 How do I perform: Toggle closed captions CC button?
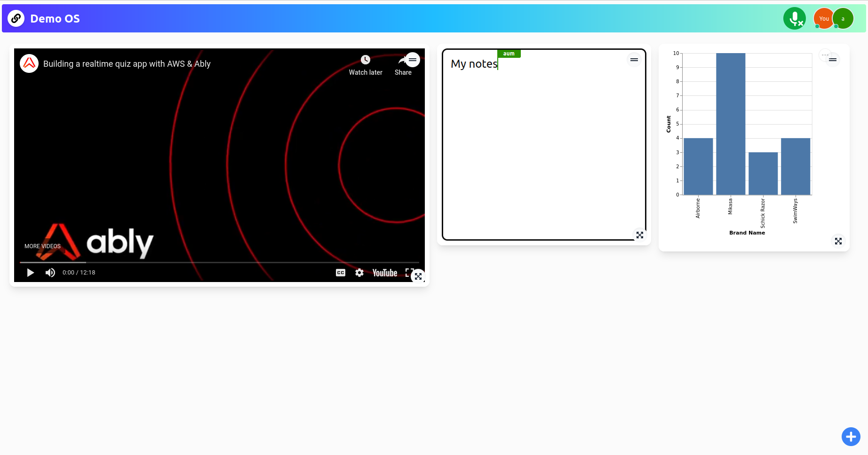[341, 273]
